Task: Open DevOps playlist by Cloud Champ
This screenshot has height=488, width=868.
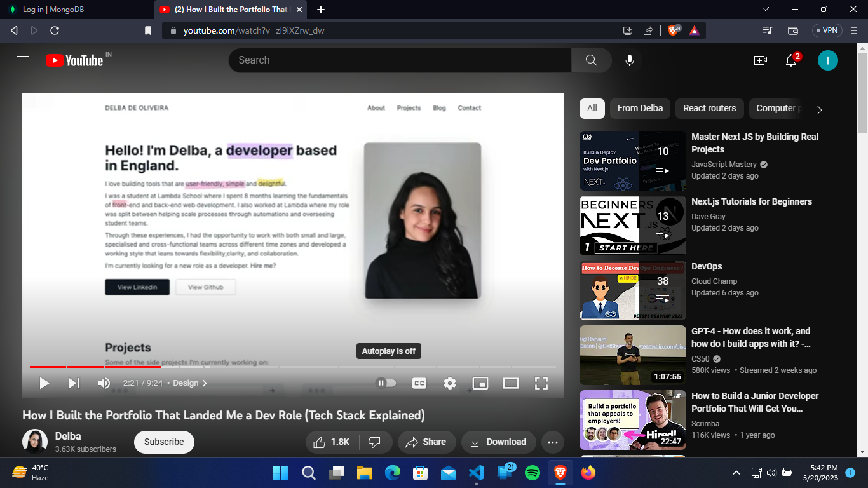Action: [633, 290]
